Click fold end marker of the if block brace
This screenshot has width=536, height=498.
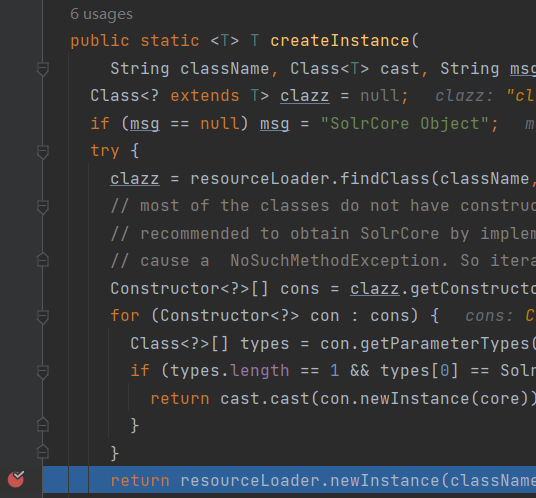[x=43, y=425]
